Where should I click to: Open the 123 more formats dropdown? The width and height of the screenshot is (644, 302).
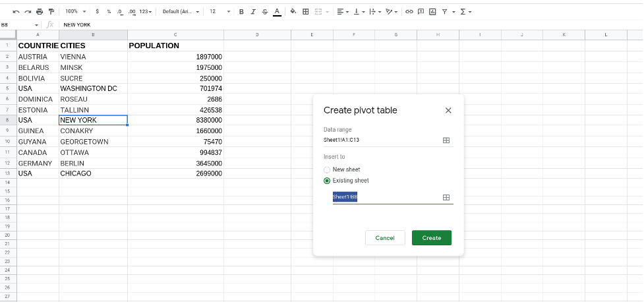pos(146,12)
